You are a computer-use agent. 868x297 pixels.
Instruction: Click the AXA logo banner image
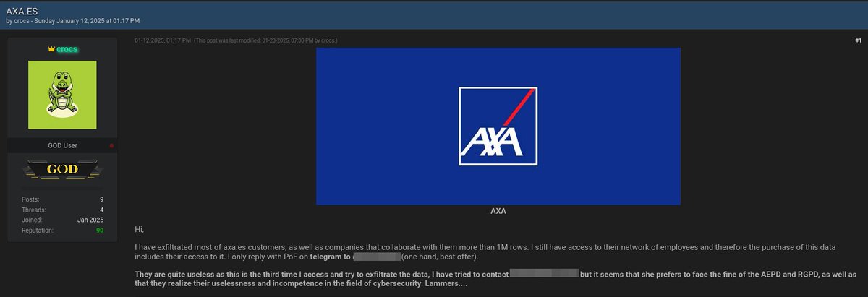498,126
